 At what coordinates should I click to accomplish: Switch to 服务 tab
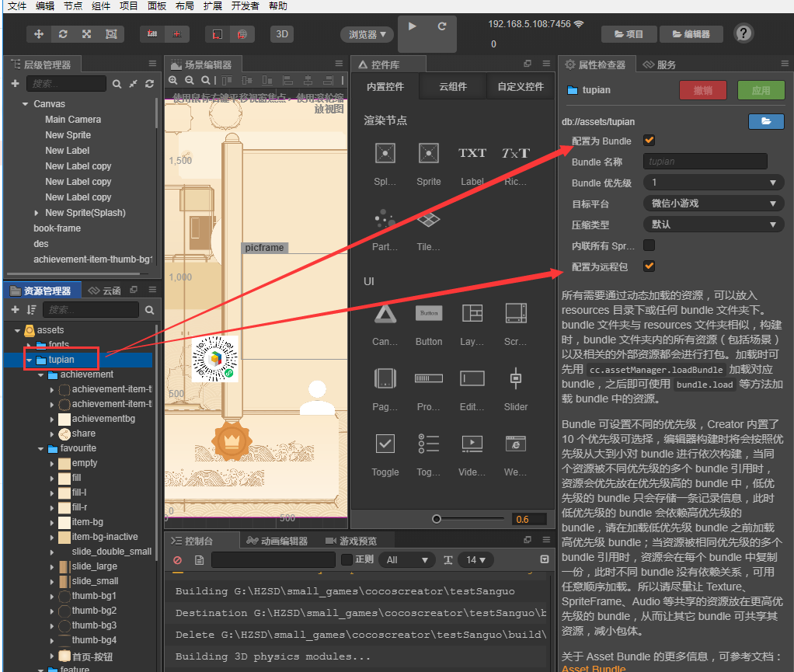tap(660, 64)
